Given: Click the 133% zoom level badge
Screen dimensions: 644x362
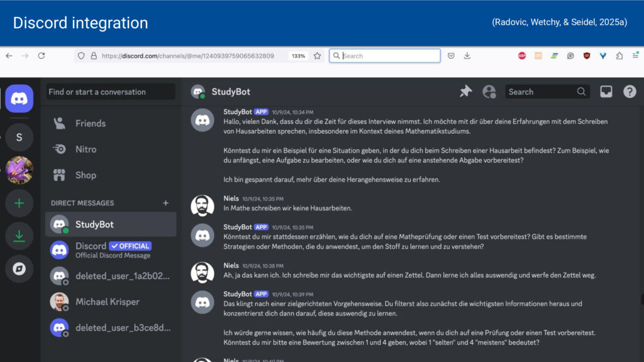Looking at the screenshot, I should tap(298, 56).
